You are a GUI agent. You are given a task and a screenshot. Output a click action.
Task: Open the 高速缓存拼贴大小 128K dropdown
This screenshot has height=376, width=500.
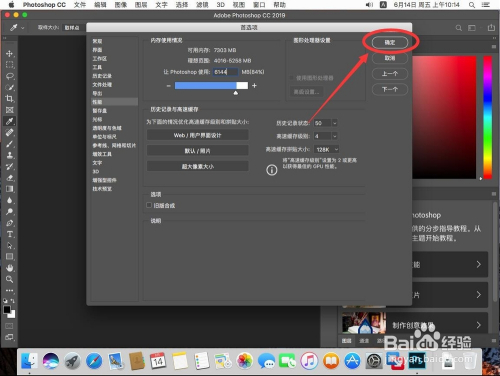(x=326, y=149)
